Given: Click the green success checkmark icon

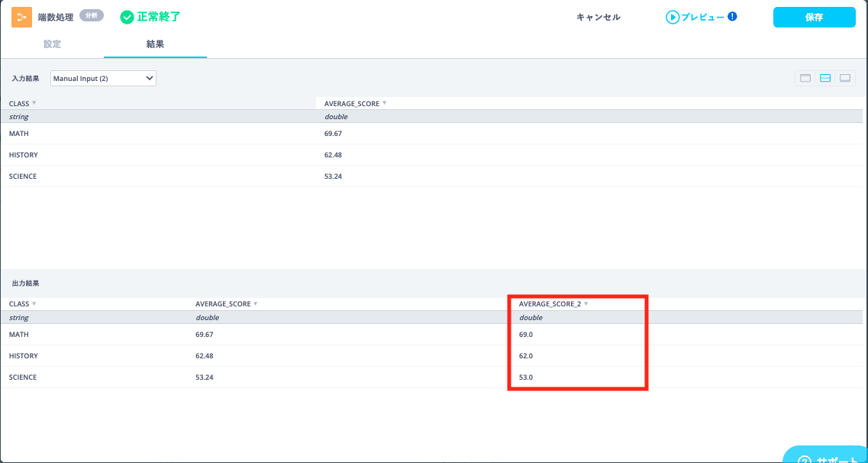Looking at the screenshot, I should point(127,17).
